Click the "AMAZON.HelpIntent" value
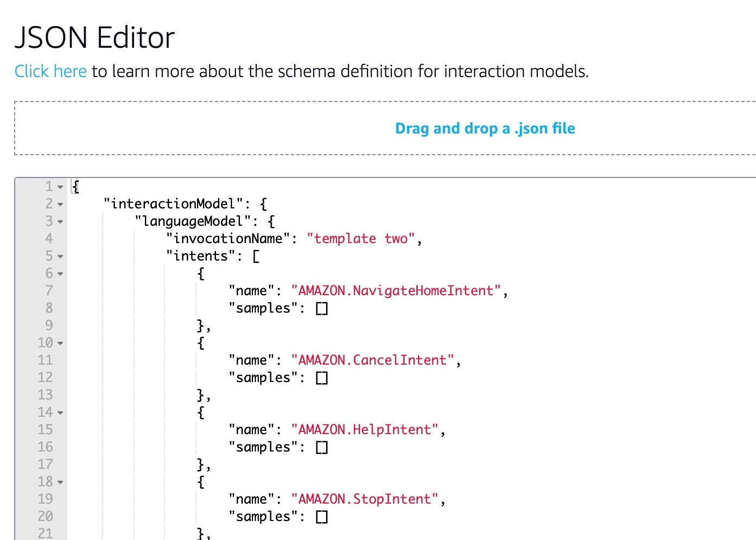756x540 pixels. click(365, 430)
